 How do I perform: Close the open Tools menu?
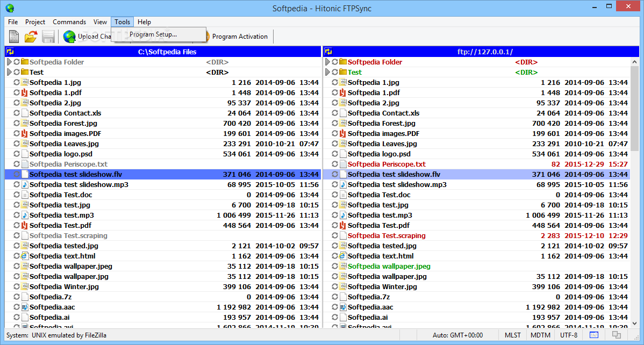point(123,22)
